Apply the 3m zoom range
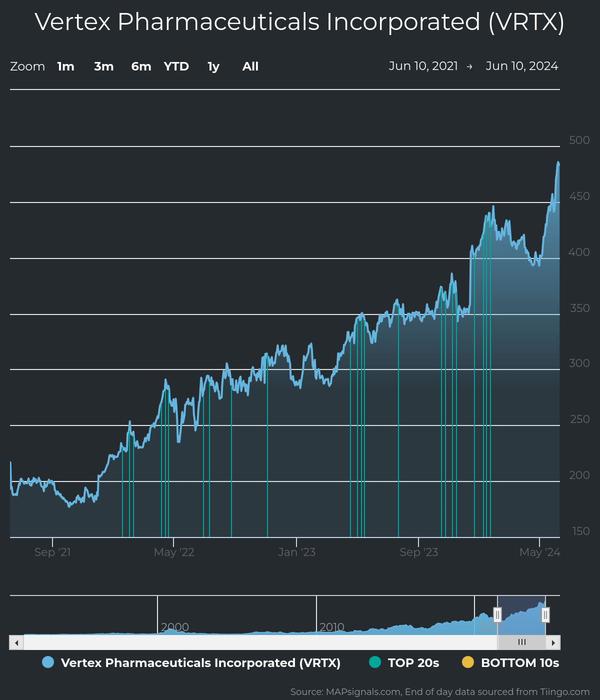 coord(103,66)
